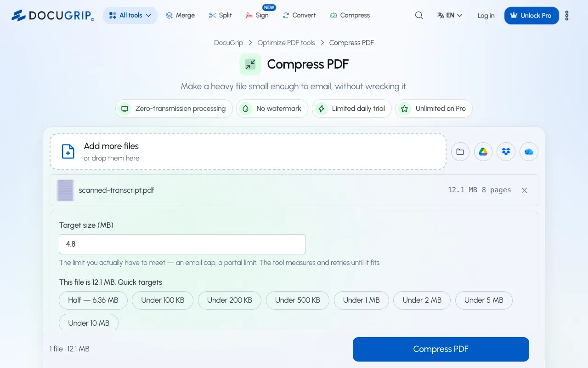Select the Under 5 MB quick target
Image resolution: width=588 pixels, height=368 pixels.
[x=484, y=300]
